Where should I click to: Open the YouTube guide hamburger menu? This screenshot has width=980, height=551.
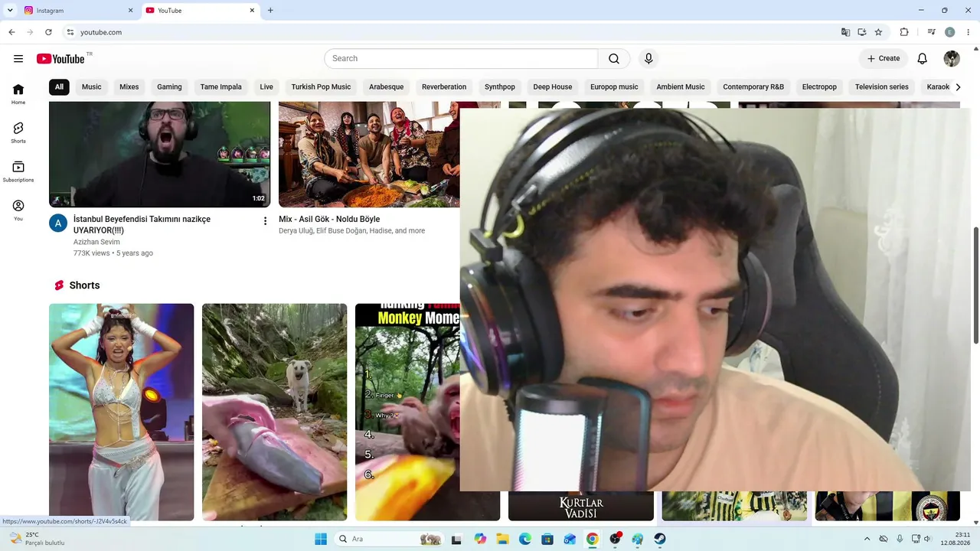(18, 59)
